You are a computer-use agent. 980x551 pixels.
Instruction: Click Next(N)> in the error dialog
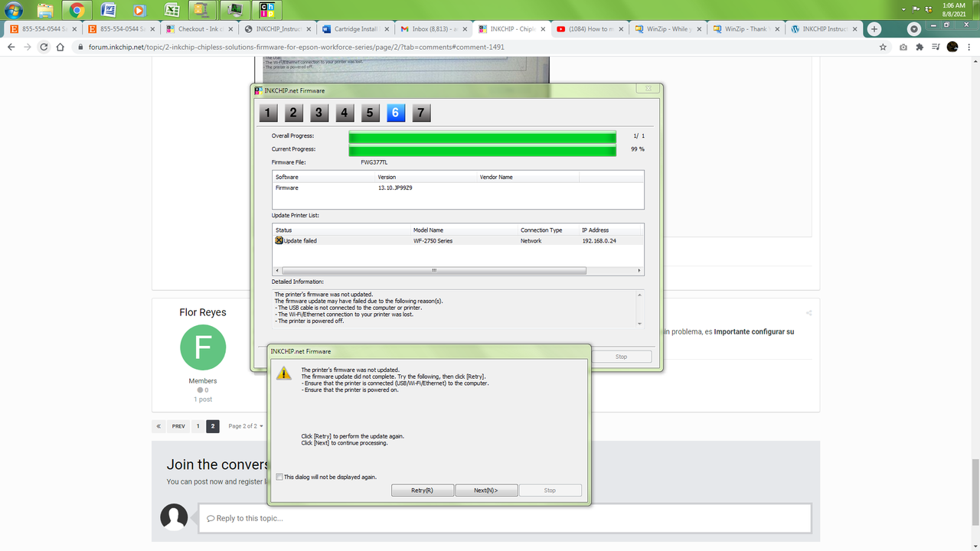click(486, 491)
